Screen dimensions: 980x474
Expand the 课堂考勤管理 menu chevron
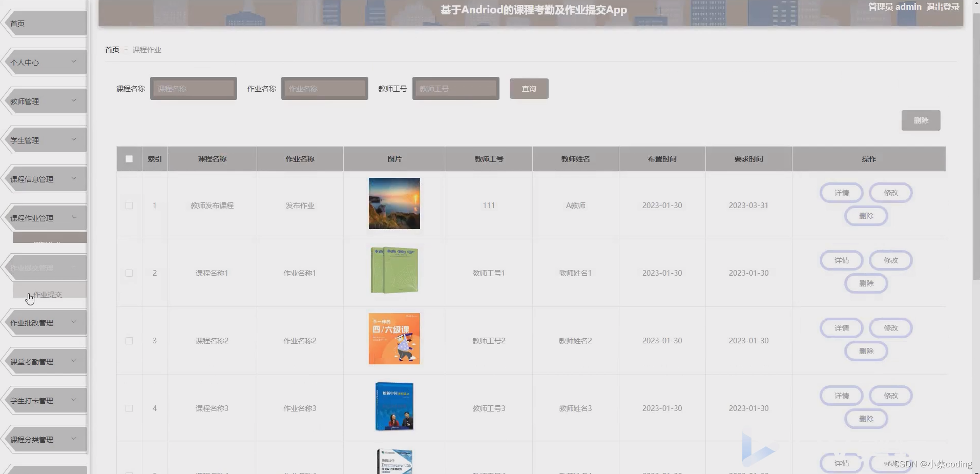pyautogui.click(x=74, y=361)
